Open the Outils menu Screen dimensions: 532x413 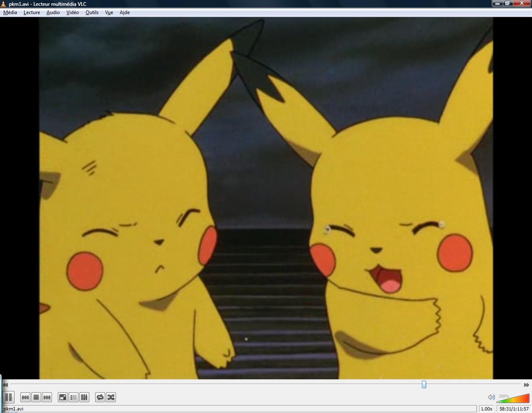[92, 12]
